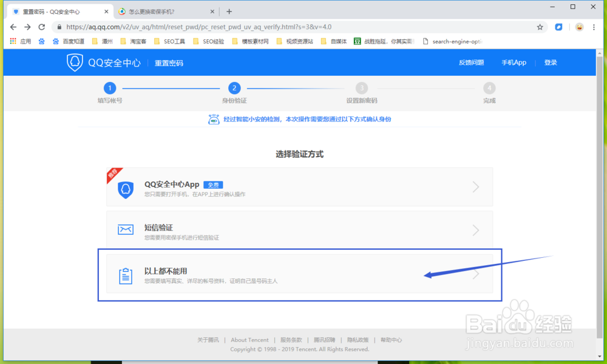The image size is (607, 364).
Task: Open 服务条款 footer link
Action: pyautogui.click(x=291, y=340)
